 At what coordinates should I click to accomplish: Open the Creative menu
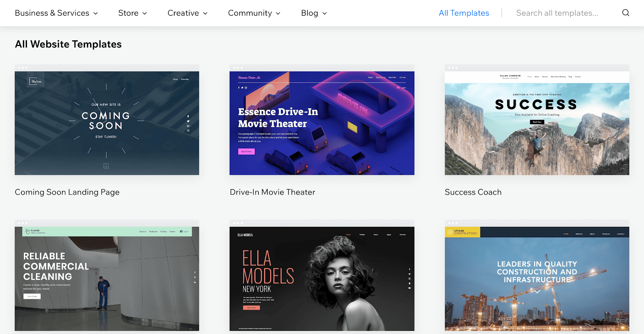[x=188, y=13]
